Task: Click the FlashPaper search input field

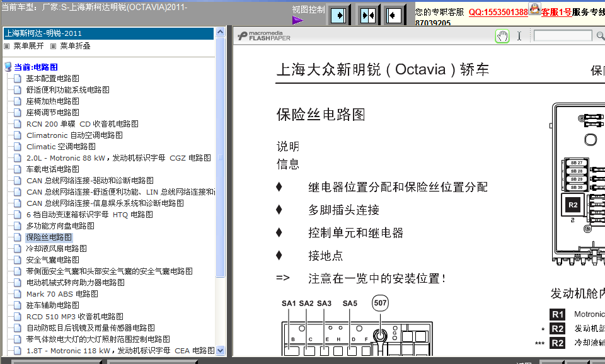Action: tap(563, 36)
